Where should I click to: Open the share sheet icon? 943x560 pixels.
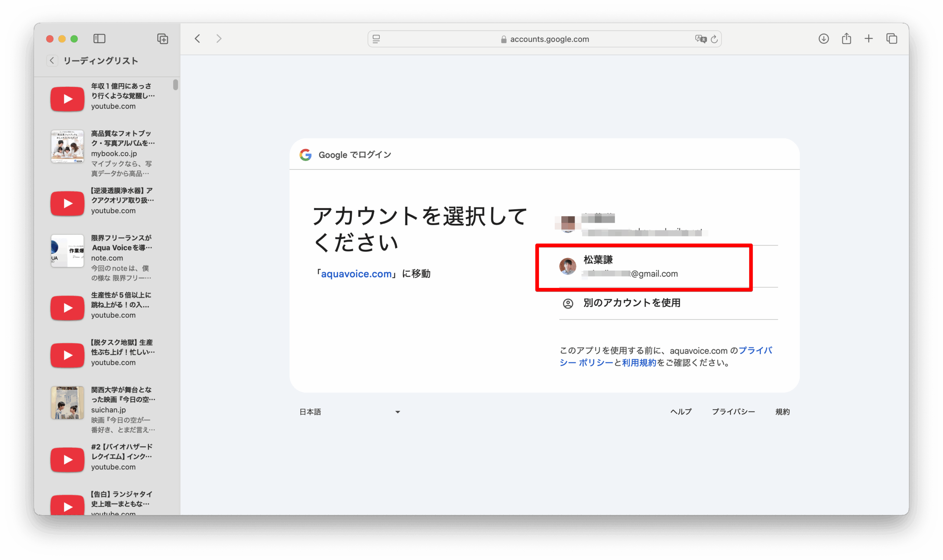846,39
